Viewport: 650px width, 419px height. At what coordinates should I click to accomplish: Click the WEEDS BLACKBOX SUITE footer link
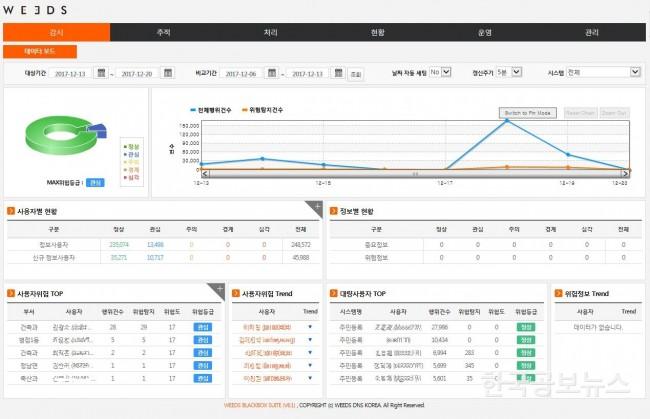pos(260,405)
